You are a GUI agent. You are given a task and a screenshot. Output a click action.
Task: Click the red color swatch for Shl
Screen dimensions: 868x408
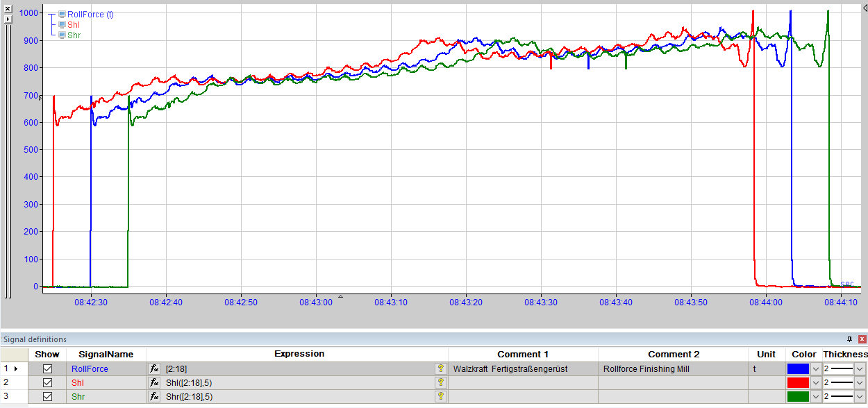click(x=799, y=382)
